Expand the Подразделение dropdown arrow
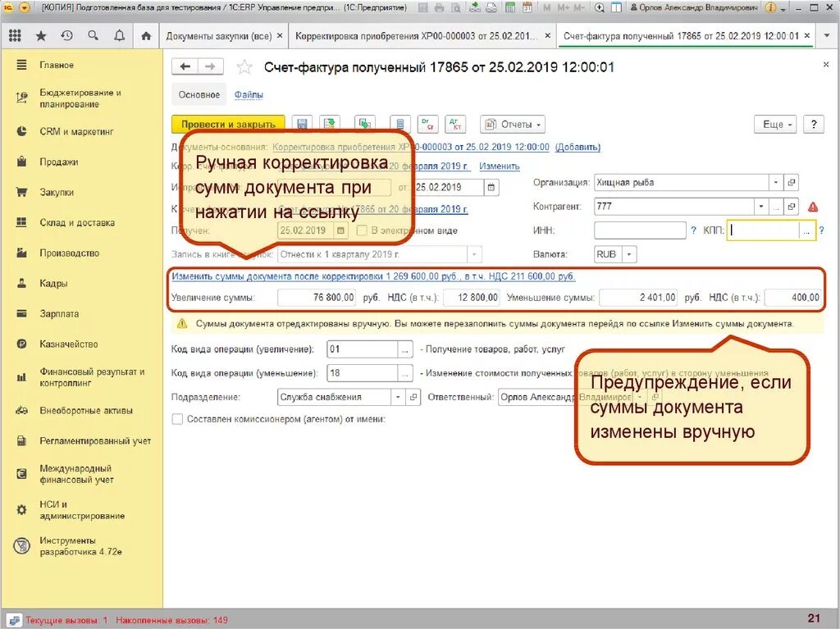This screenshot has width=840, height=629. (398, 397)
